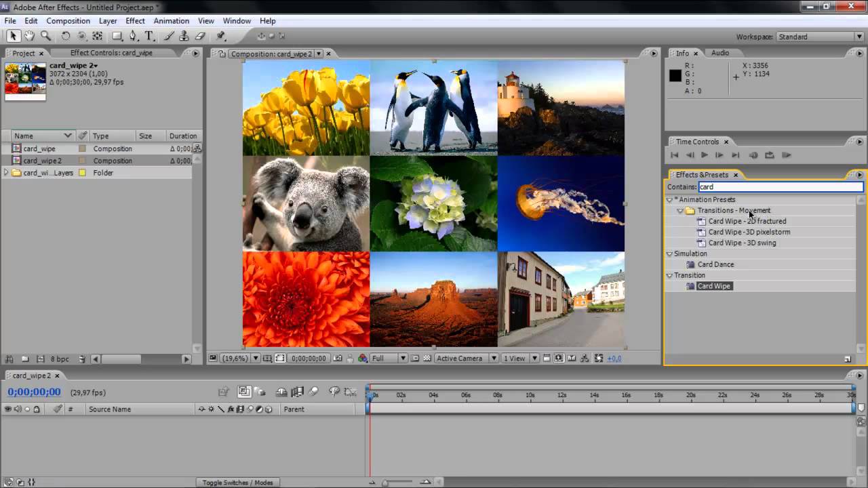
Task: Click the reset exposure icon
Action: (x=599, y=358)
